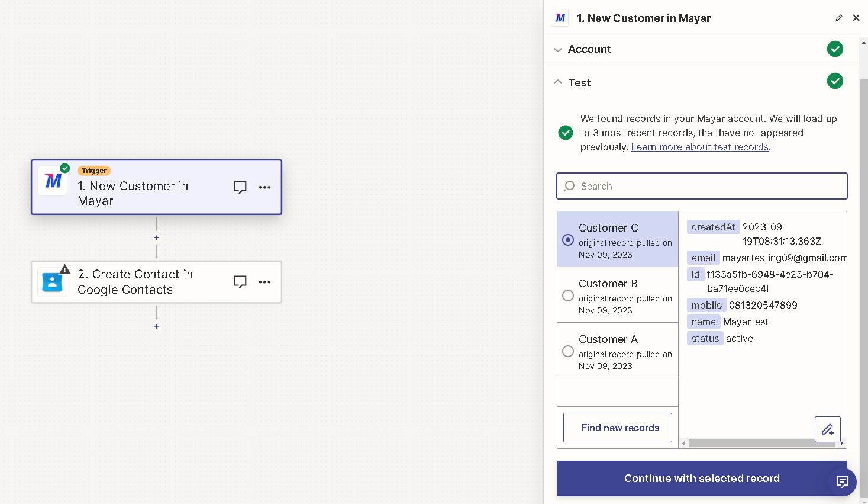868x504 pixels.
Task: Click the createdAt field label
Action: [713, 227]
